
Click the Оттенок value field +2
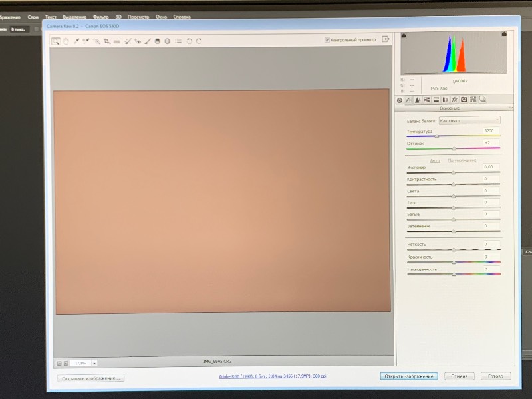click(x=491, y=143)
